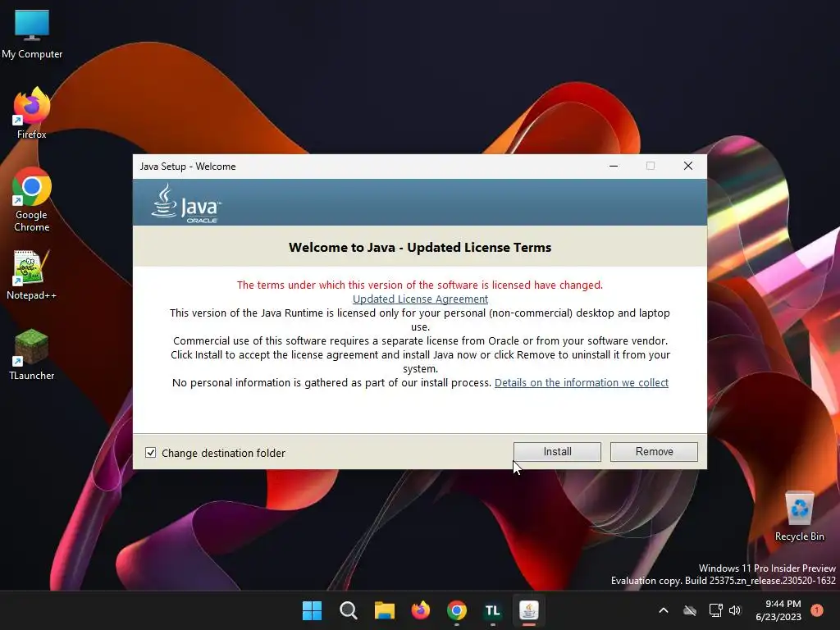The height and width of the screenshot is (630, 840).
Task: Open the Notepad++ desktop shortcut
Action: point(32,275)
